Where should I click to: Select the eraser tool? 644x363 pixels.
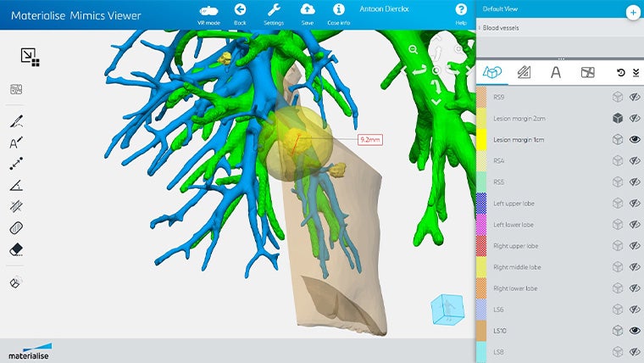click(16, 249)
